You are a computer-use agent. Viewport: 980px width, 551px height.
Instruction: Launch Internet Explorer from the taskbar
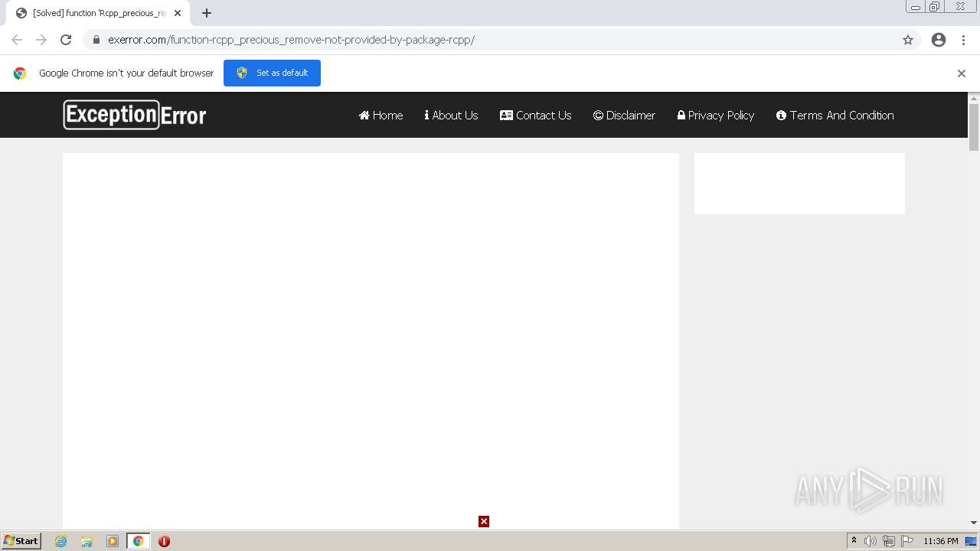click(x=61, y=541)
